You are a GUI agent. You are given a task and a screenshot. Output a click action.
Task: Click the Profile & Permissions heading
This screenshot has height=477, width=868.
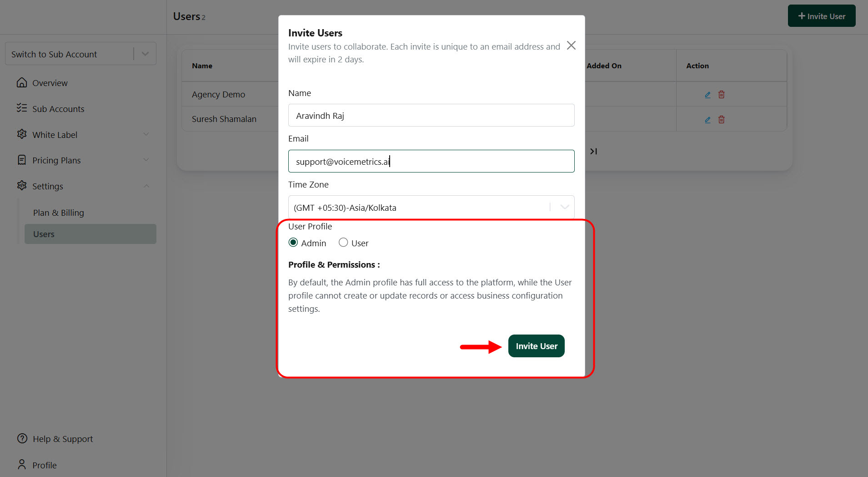[334, 264]
